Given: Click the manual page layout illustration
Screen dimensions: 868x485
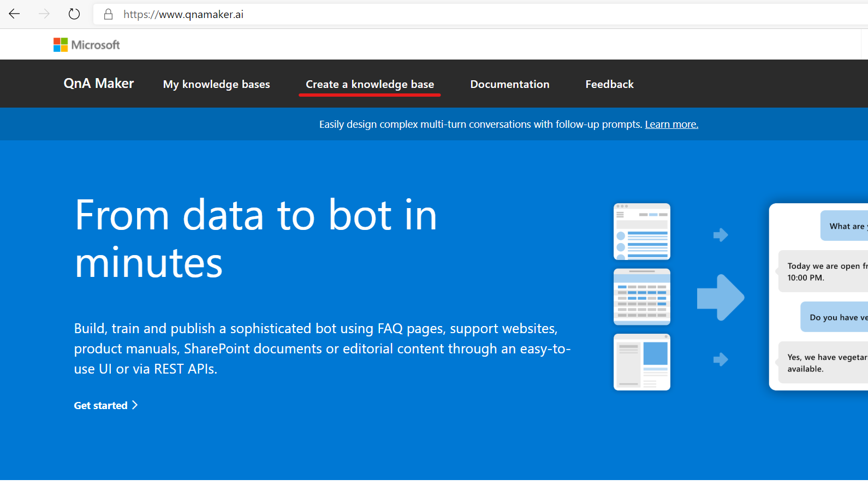Looking at the screenshot, I should [x=642, y=362].
